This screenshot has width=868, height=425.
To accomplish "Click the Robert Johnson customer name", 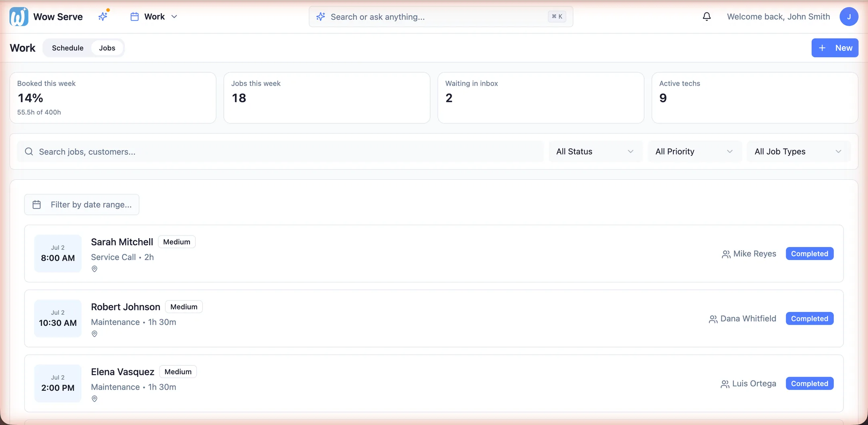I will [x=125, y=307].
